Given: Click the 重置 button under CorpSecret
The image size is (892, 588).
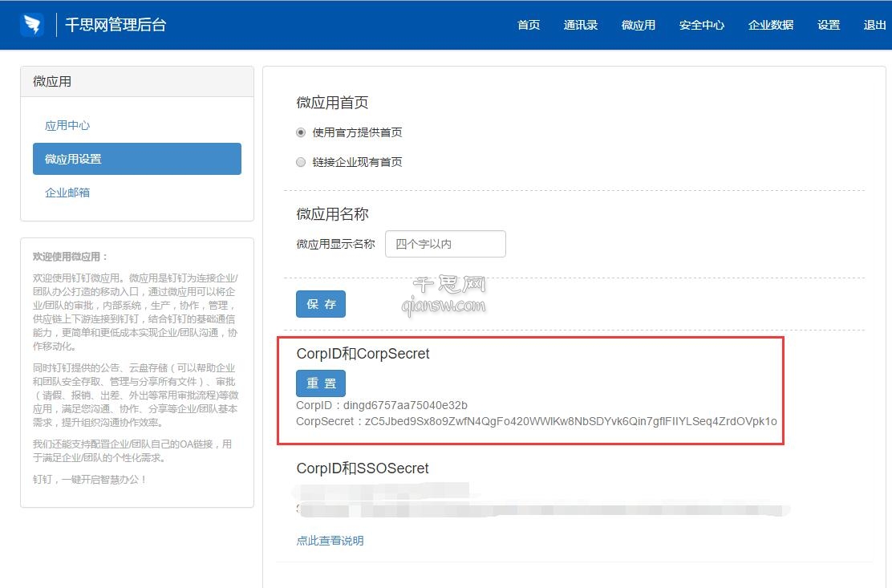Looking at the screenshot, I should coord(321,383).
